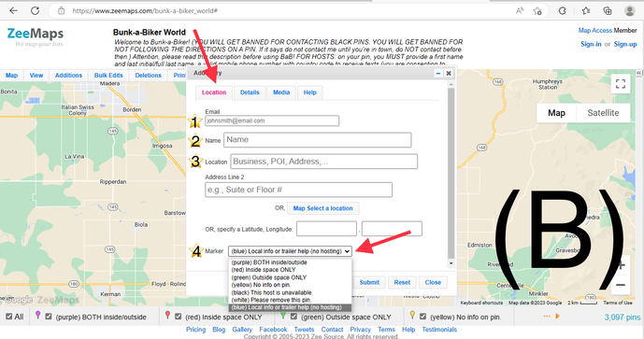This screenshot has height=339, width=644.
Task: Show more legend entries with orange arrow
Action: pos(557,316)
